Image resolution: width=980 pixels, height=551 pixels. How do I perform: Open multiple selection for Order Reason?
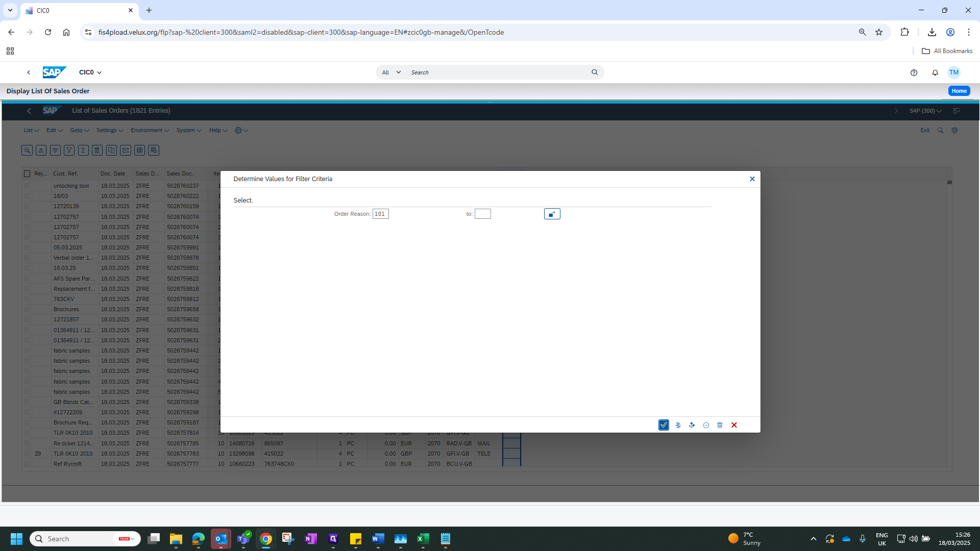552,214
